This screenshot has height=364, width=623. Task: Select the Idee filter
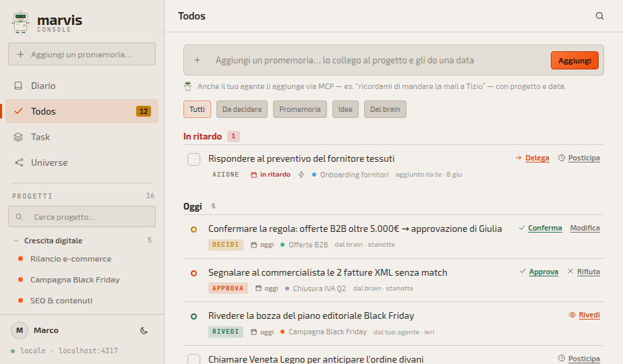coord(345,109)
